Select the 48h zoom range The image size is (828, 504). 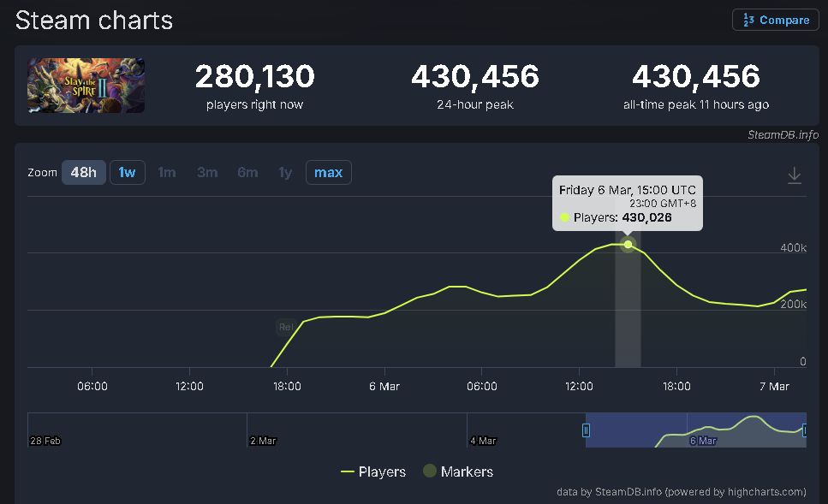83,173
